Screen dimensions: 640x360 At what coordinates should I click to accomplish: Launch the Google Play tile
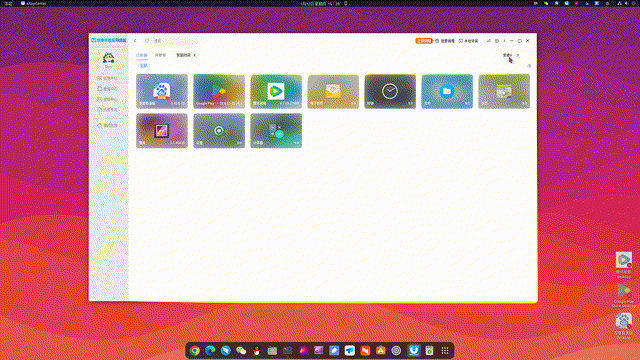tap(219, 91)
